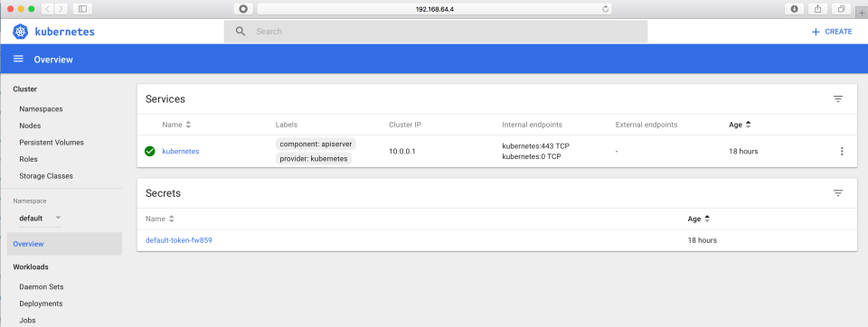Viewport: 868px width, 327px height.
Task: Open the default-token-fw859 secret
Action: 179,240
